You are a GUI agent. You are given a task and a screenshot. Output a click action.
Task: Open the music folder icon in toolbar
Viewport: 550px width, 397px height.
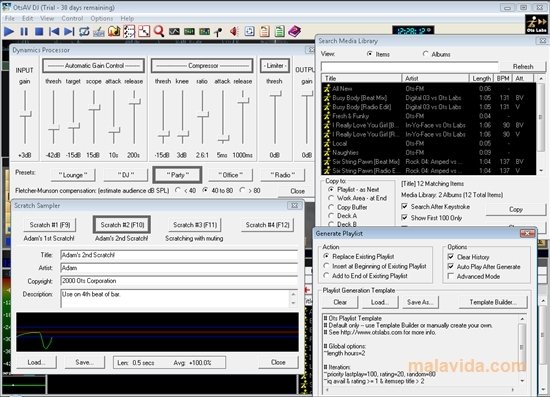click(114, 32)
